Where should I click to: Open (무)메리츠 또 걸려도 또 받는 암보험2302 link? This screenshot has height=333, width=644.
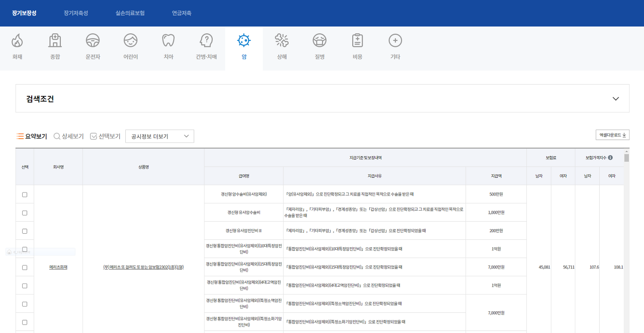(143, 267)
